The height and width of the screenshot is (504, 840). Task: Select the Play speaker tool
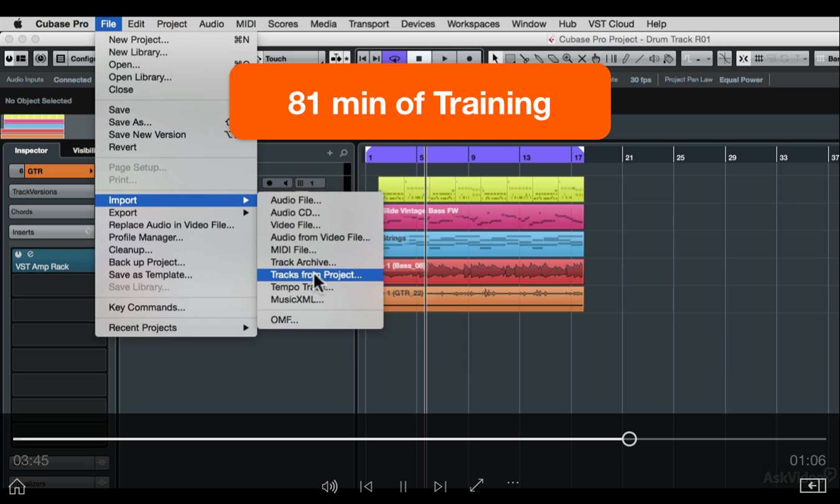(x=654, y=58)
